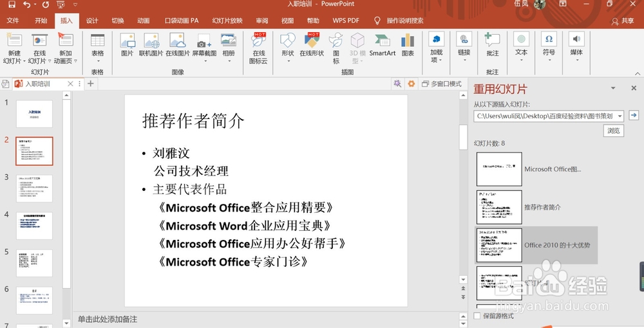
Task: Expand the source file path dropdown
Action: click(x=620, y=116)
